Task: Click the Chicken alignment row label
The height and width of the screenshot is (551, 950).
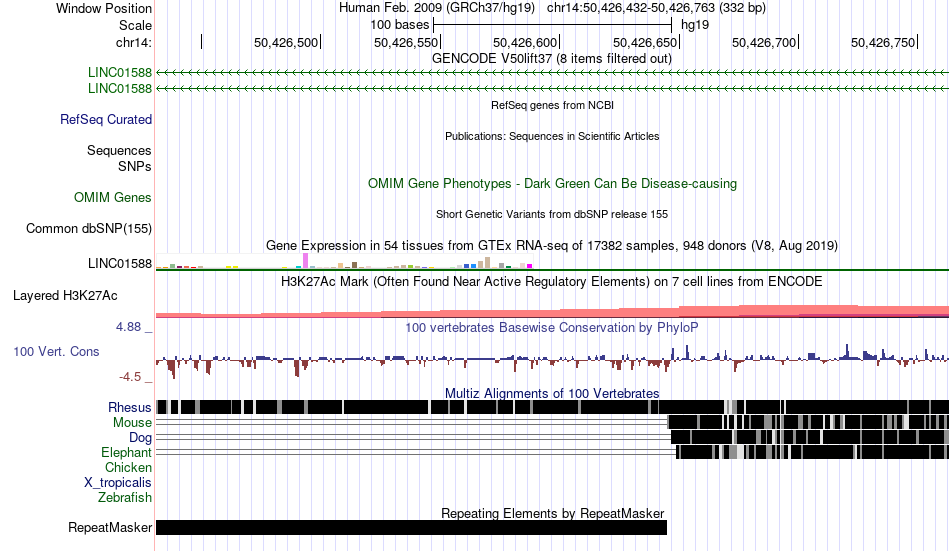Action: pyautogui.click(x=128, y=468)
